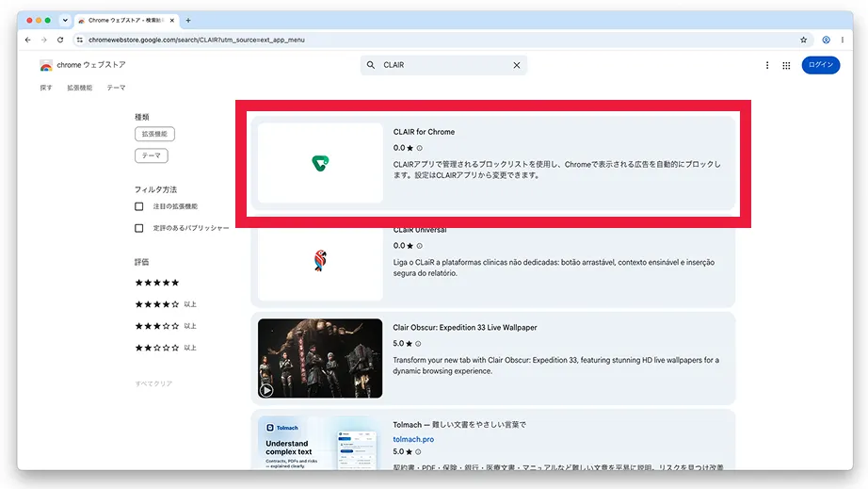Go forward in browser history
Viewport: 868px width, 489px height.
43,40
